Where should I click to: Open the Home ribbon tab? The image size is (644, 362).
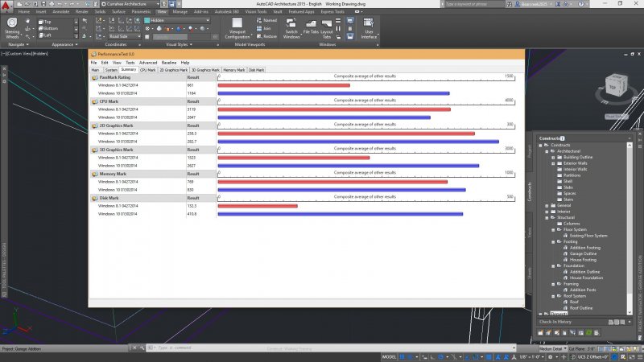coord(24,12)
